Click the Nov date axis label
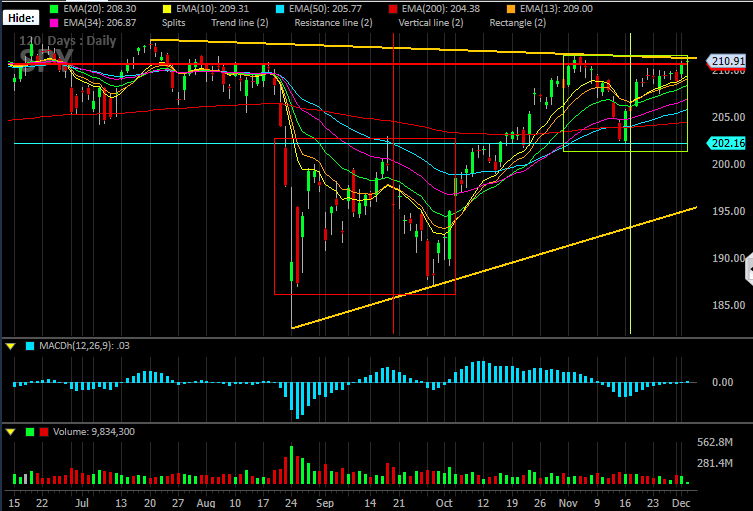 point(569,503)
